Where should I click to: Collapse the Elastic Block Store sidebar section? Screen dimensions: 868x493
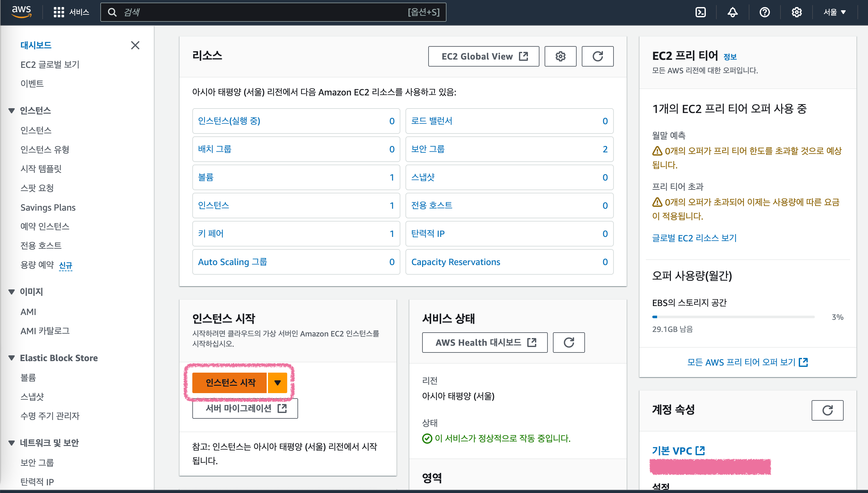coord(12,358)
